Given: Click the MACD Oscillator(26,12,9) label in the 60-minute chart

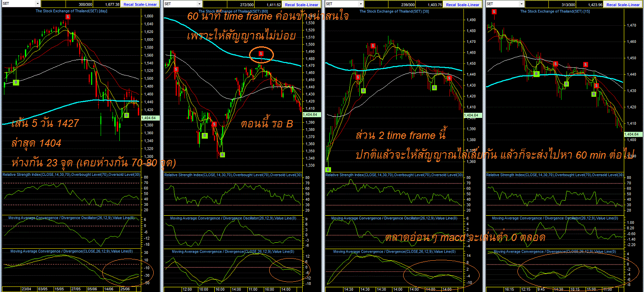Looking at the screenshot, I should 233,218.
